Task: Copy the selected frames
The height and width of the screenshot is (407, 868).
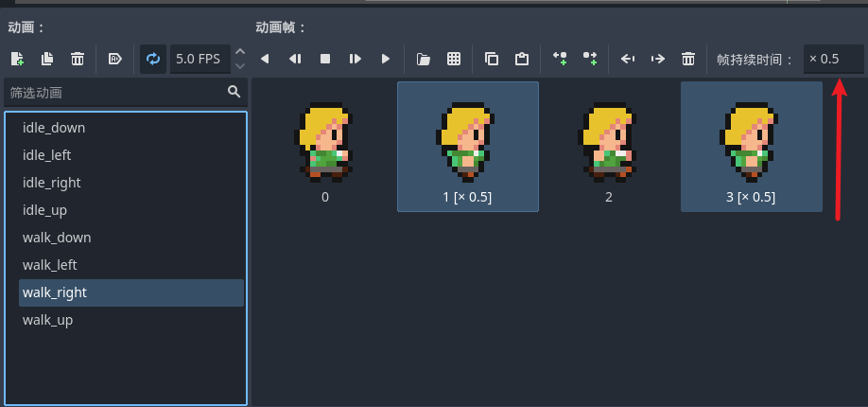Action: pyautogui.click(x=492, y=59)
